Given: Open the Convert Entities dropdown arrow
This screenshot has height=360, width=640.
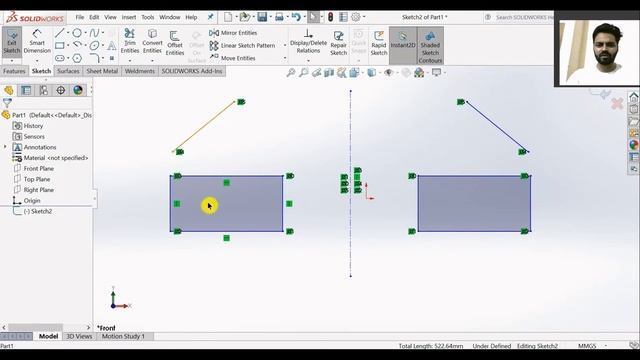Looking at the screenshot, I should tap(152, 60).
